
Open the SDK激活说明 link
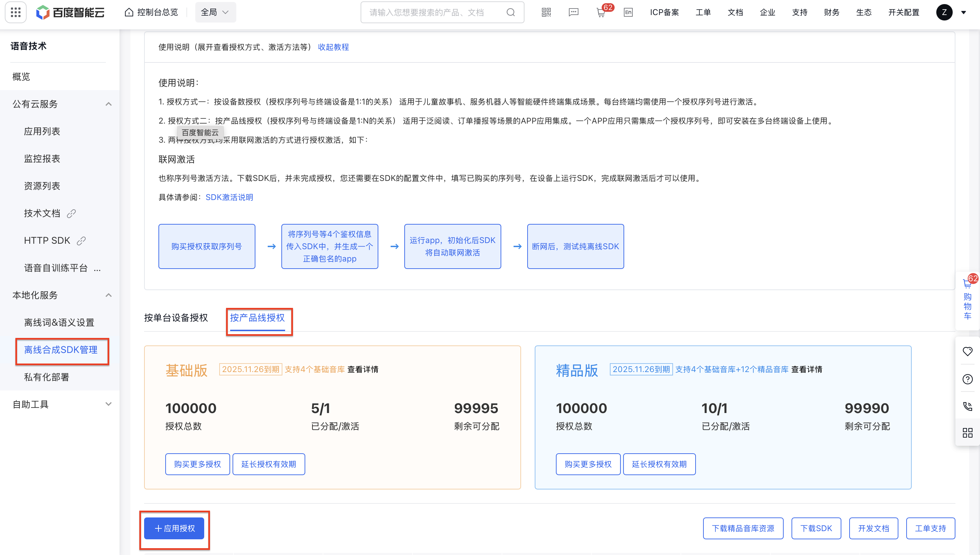coord(229,197)
